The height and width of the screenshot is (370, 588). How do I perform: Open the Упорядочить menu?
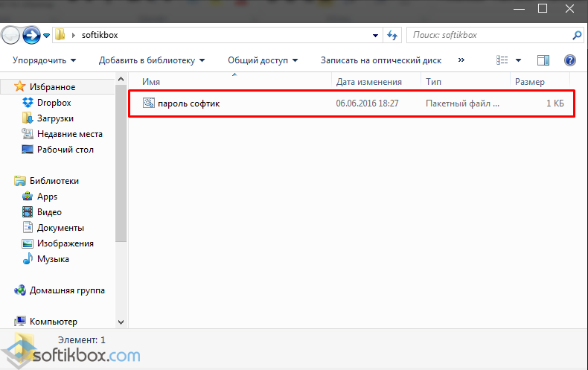(x=44, y=60)
